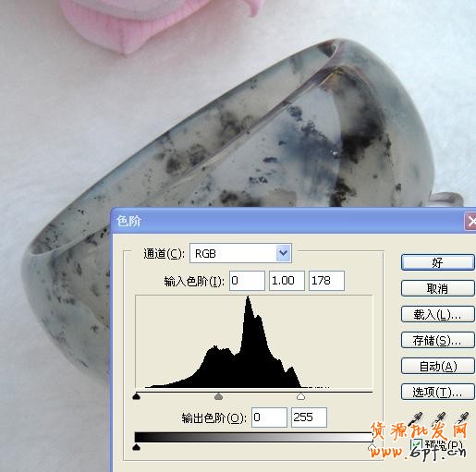Click the output levels field showing 255
This screenshot has width=476, height=472.
(309, 418)
